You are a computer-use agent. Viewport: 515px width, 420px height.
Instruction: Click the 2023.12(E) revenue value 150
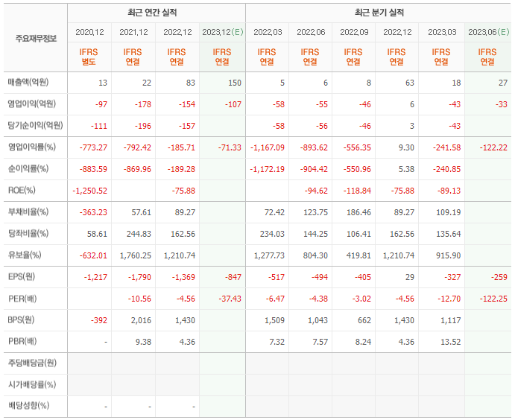(235, 83)
